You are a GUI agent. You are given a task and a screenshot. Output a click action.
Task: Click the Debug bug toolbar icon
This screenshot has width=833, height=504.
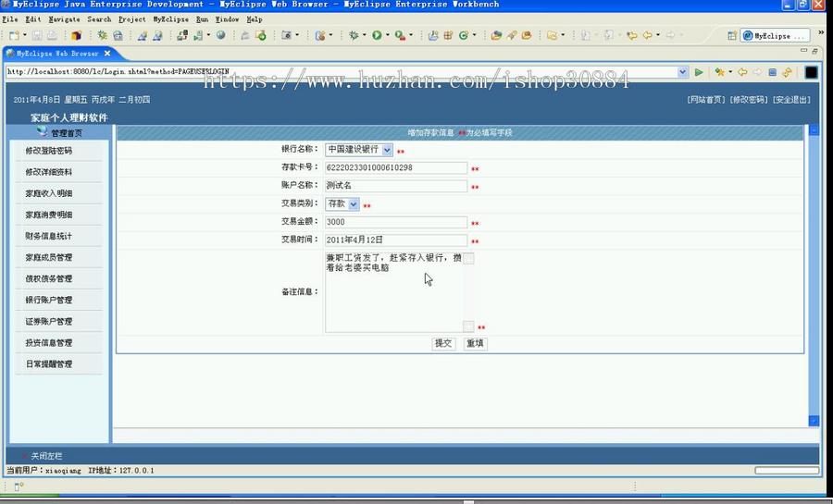pos(354,35)
